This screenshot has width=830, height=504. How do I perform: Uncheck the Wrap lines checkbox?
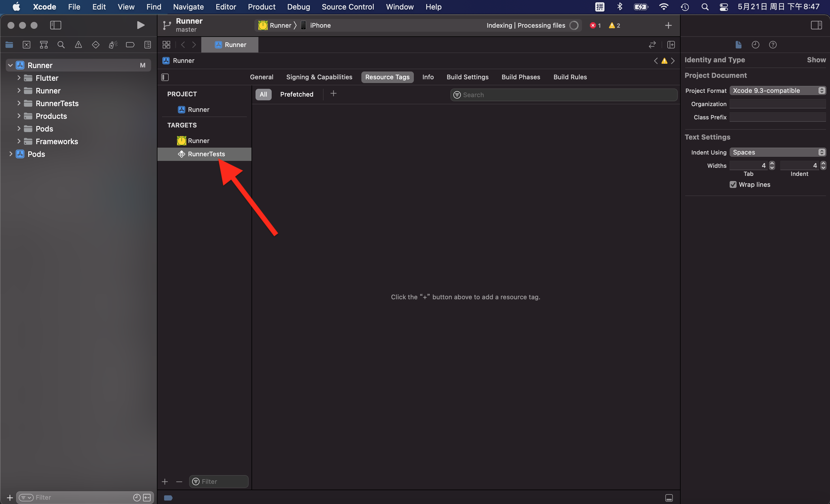[733, 185]
